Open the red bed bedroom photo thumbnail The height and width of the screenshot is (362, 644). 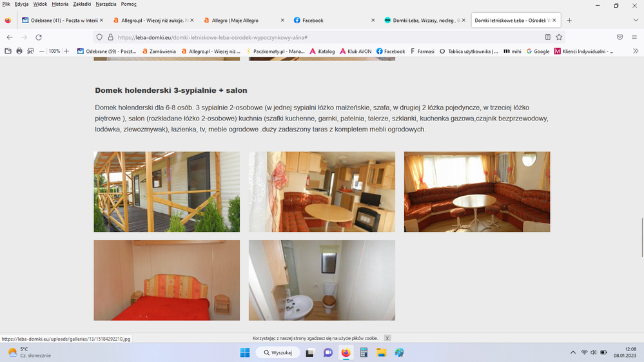166,280
